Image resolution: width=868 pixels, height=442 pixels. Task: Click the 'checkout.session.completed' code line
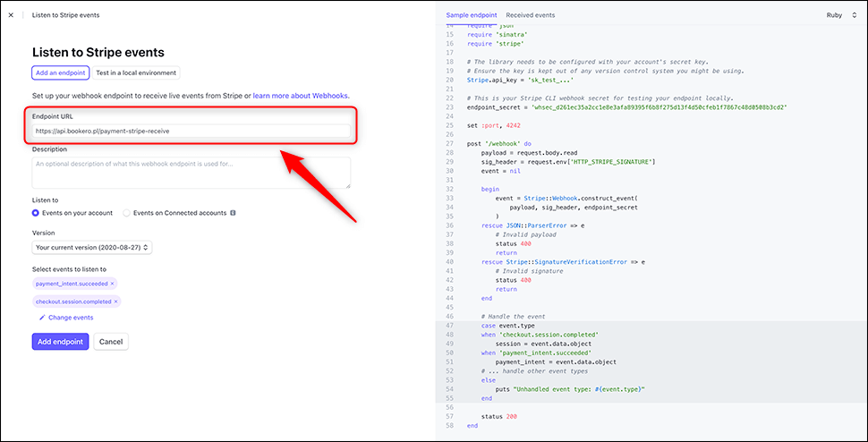pyautogui.click(x=540, y=334)
